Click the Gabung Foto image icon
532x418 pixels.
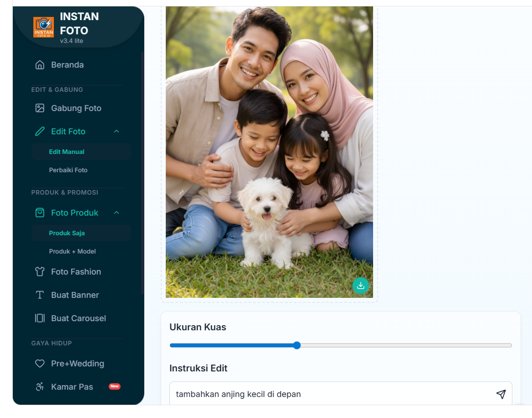40,108
